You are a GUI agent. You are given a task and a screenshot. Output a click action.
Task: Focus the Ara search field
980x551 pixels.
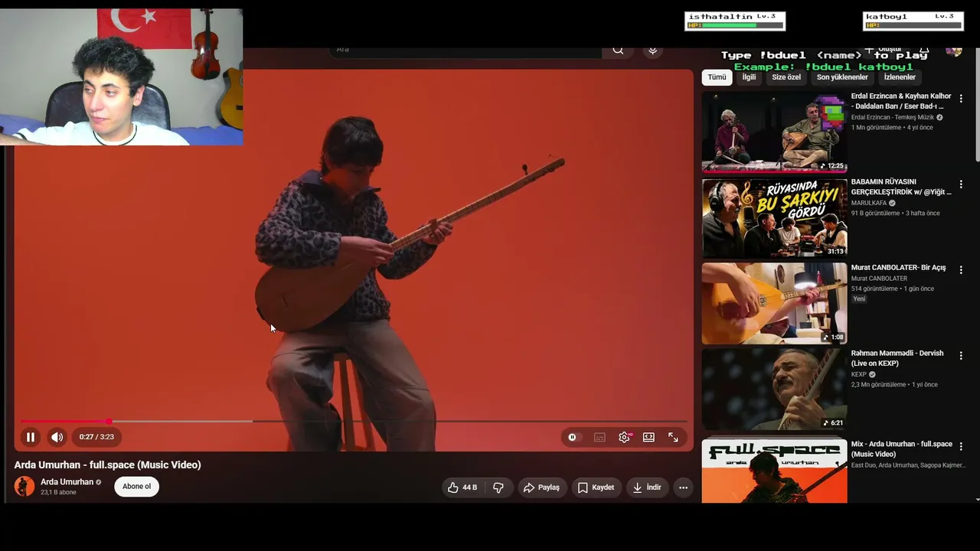coord(466,51)
